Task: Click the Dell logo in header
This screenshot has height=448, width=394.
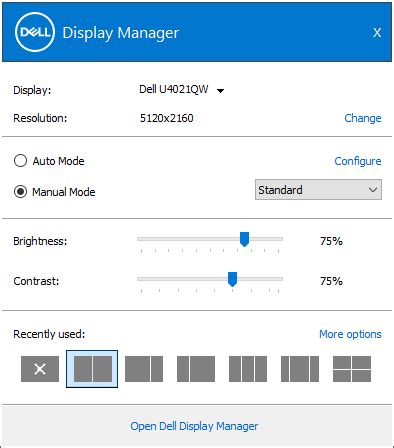Action: [x=35, y=32]
